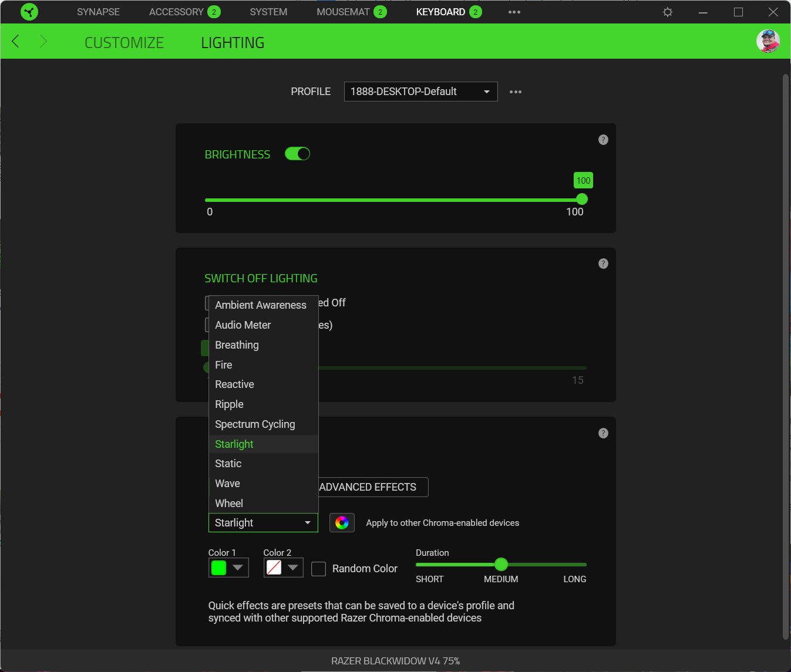
Task: Pick the Ripple effect
Action: point(264,404)
